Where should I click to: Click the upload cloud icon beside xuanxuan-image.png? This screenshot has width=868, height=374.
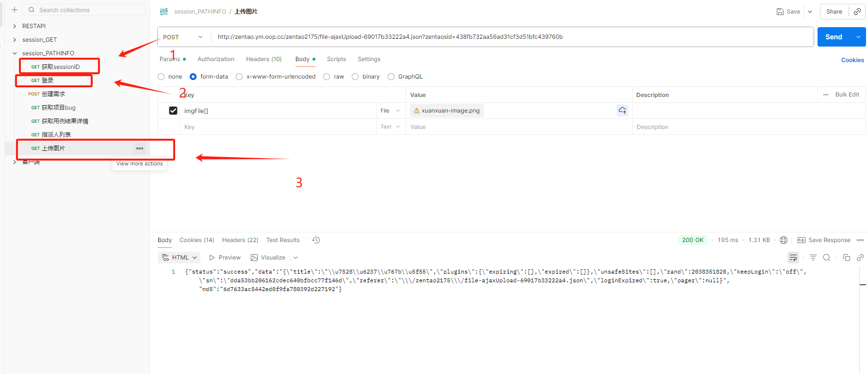pyautogui.click(x=622, y=111)
